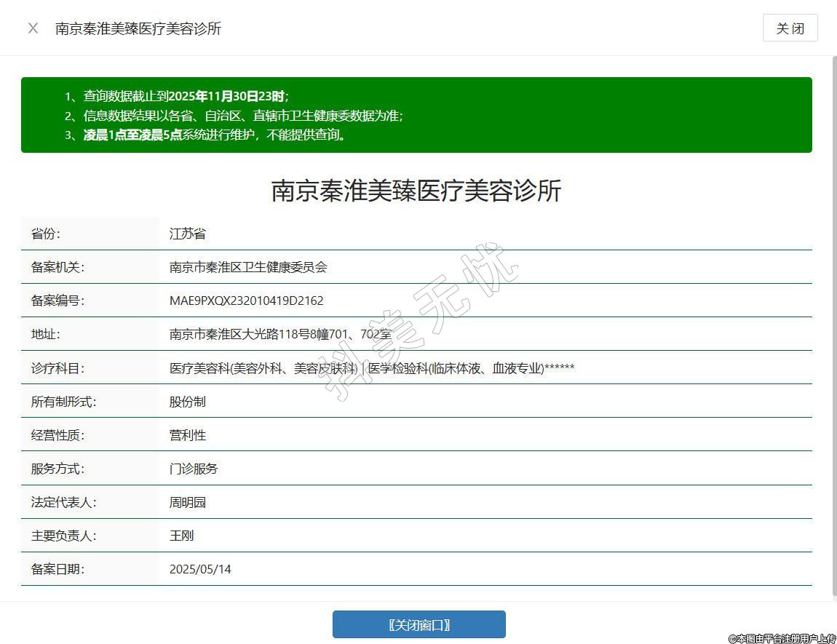Click the clinic name in the top header bar
Image resolution: width=837 pixels, height=644 pixels.
tap(138, 28)
